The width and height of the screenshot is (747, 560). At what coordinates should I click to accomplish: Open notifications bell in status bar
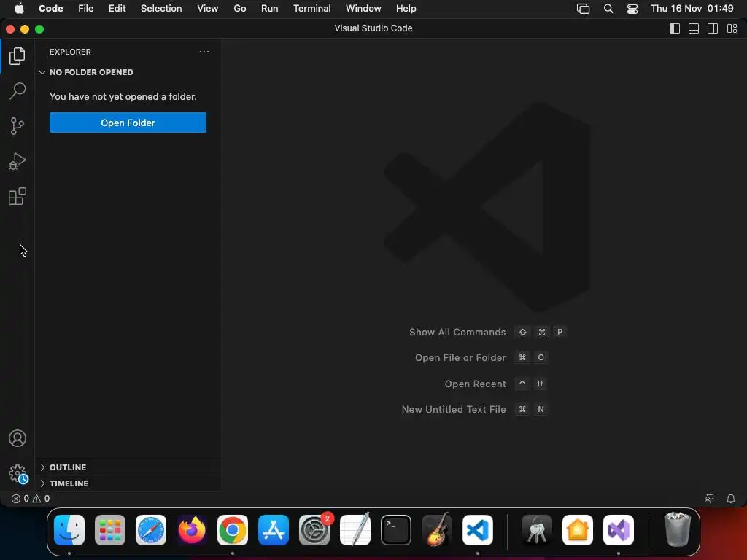(731, 499)
